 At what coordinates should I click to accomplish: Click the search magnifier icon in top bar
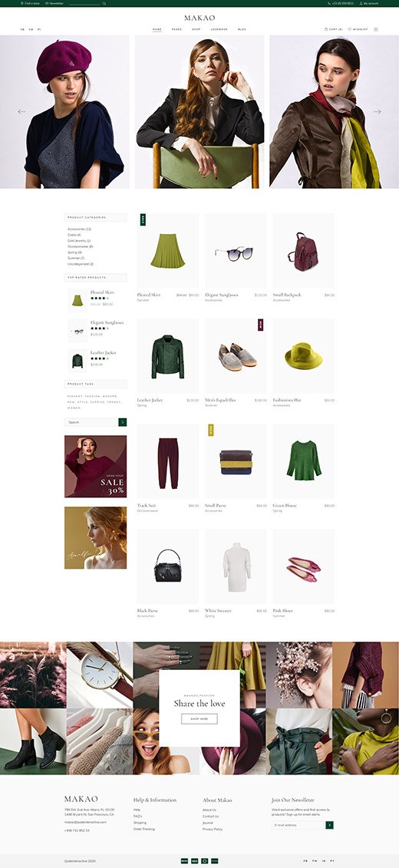pyautogui.click(x=104, y=3)
